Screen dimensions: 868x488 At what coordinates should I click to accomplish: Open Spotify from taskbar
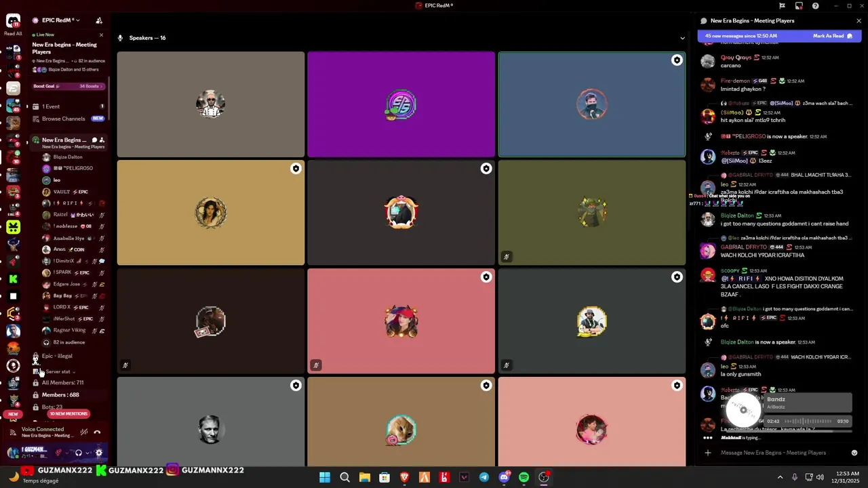point(524,477)
